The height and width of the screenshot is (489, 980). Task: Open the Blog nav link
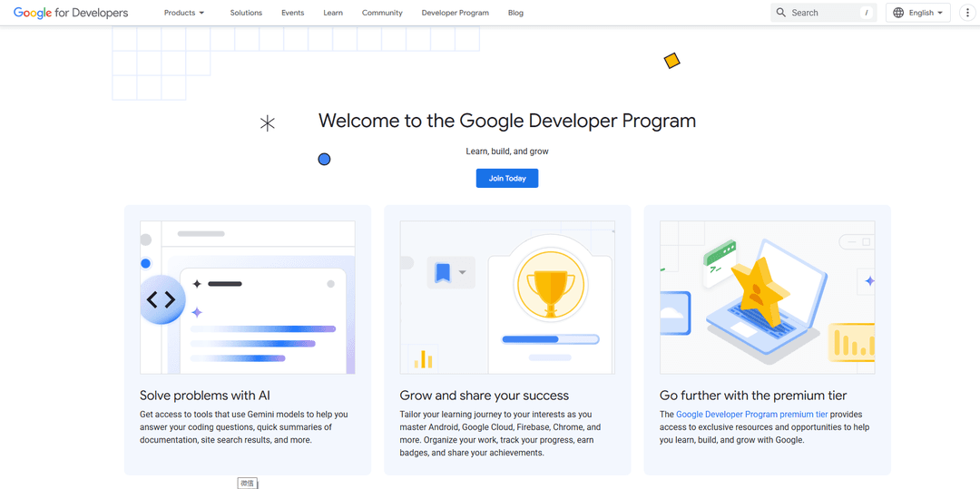point(515,13)
